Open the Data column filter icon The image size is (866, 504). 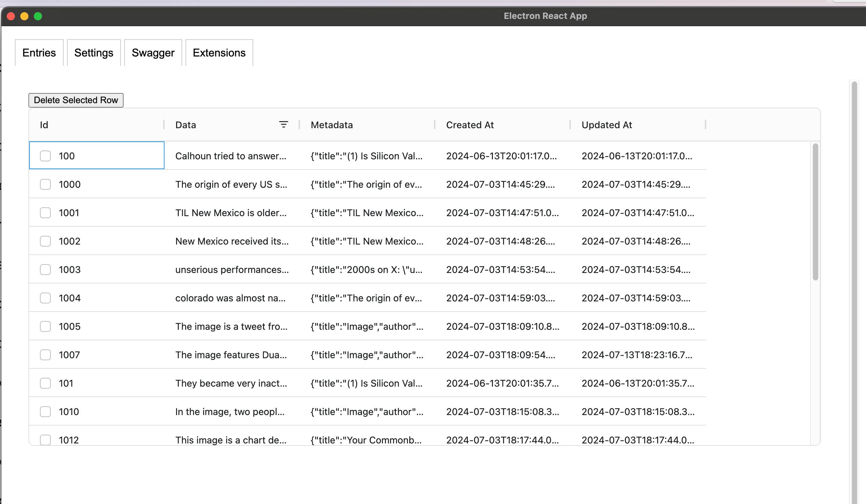pos(283,124)
